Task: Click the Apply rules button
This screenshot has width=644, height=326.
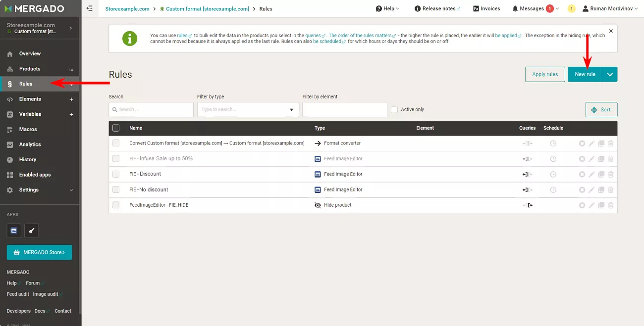Action: click(545, 74)
